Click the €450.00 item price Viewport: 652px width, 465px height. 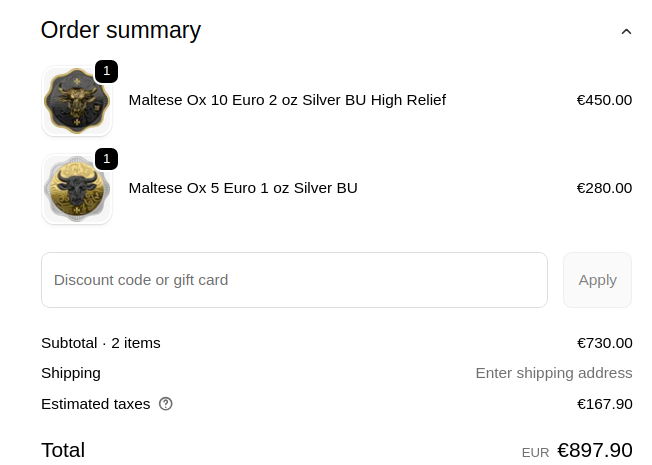[604, 100]
